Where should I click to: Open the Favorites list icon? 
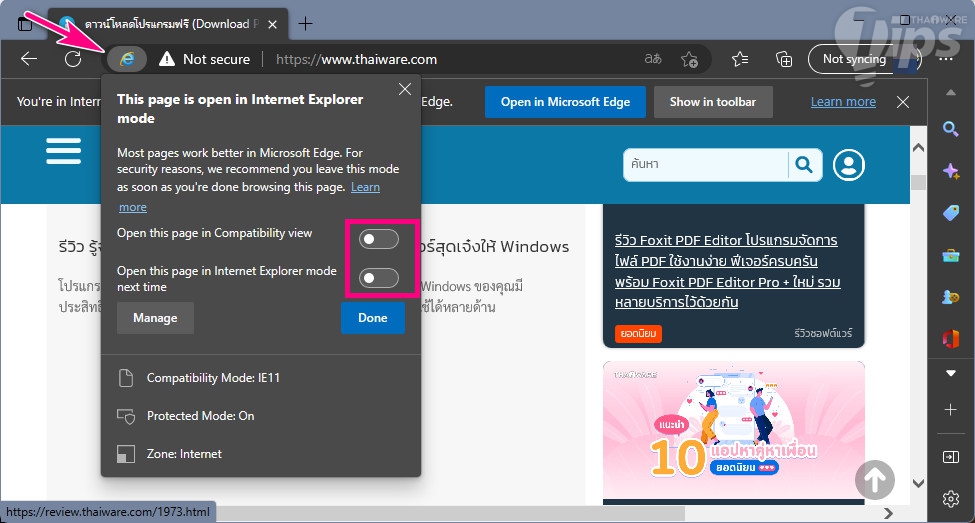(x=740, y=59)
